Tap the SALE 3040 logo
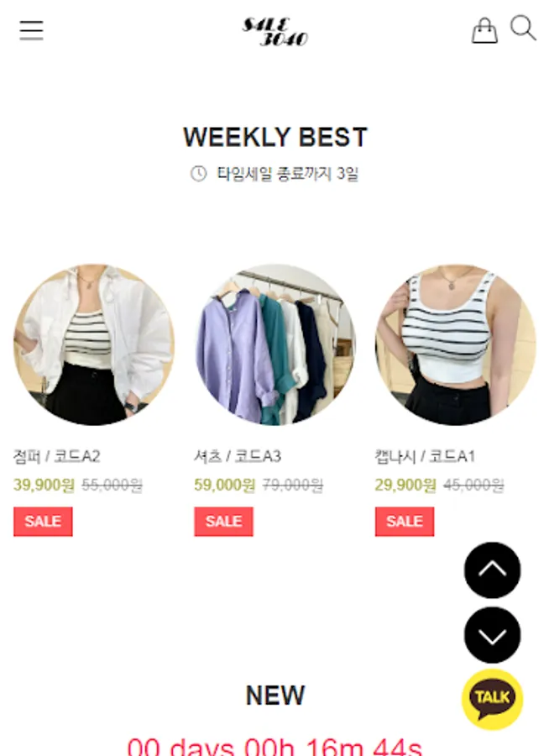 tap(275, 32)
